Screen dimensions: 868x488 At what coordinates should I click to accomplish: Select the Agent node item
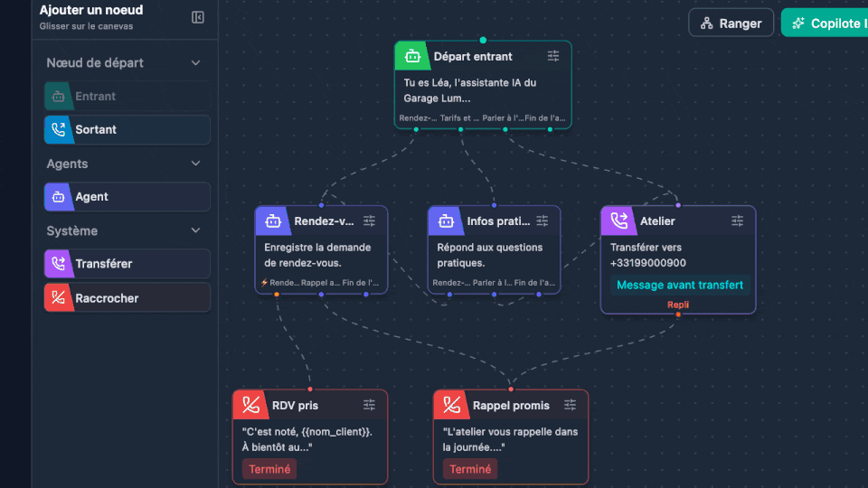click(127, 196)
